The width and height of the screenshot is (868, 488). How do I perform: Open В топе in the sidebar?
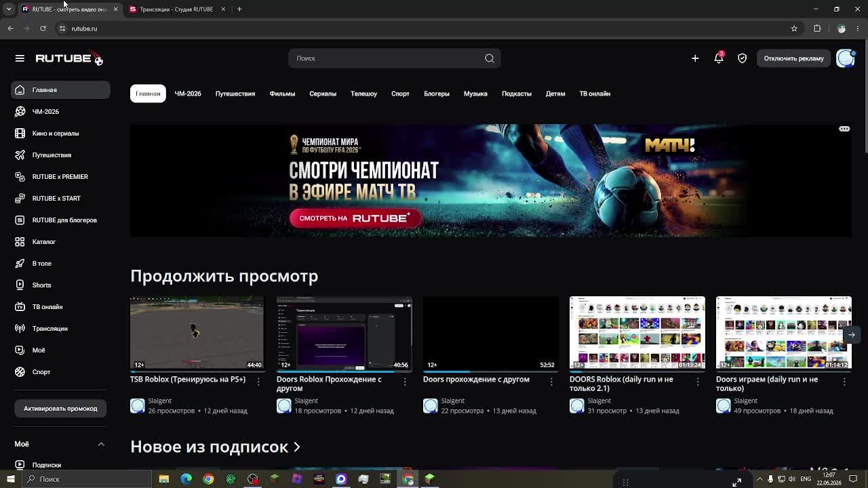60,264
